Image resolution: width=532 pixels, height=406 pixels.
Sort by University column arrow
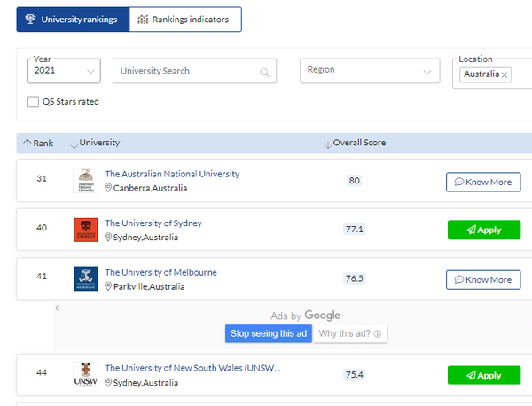point(74,144)
